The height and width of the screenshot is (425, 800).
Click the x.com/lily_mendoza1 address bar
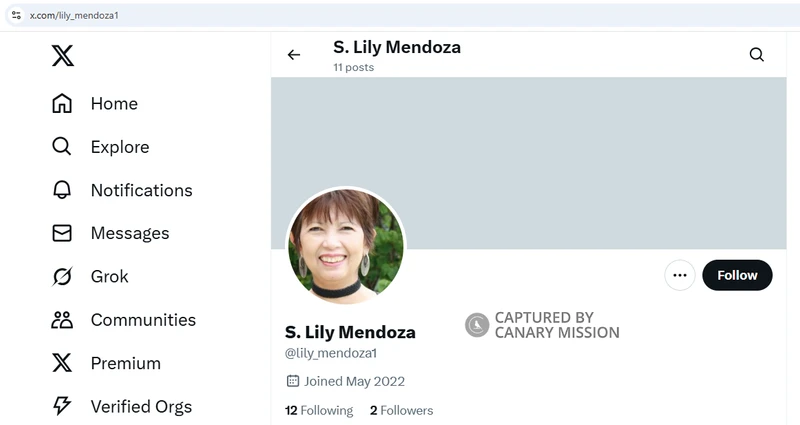[403, 15]
